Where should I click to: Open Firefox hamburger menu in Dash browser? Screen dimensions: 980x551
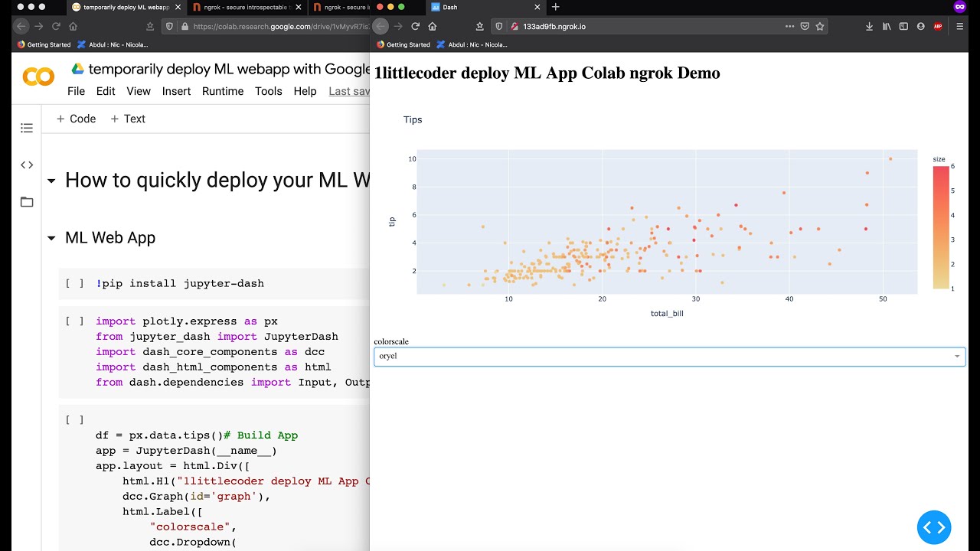[960, 26]
